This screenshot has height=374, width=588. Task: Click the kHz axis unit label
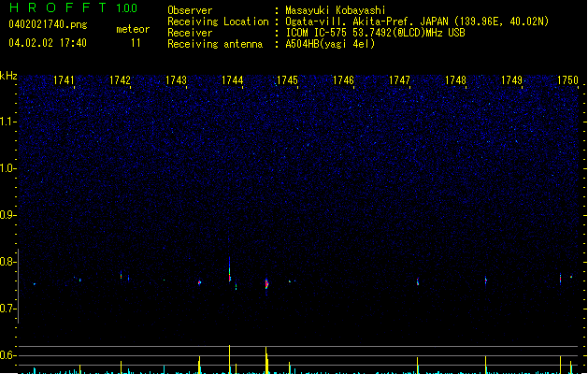point(8,76)
